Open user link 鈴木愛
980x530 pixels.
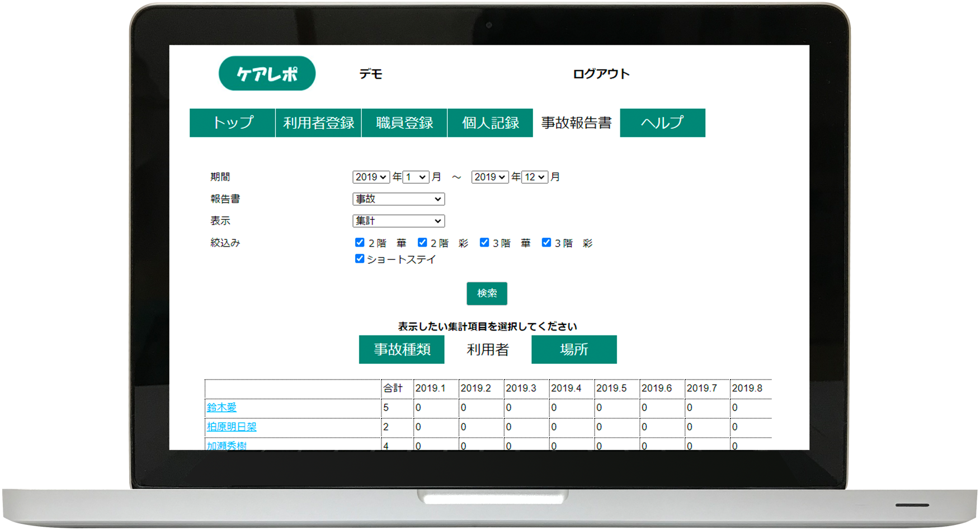[222, 408]
